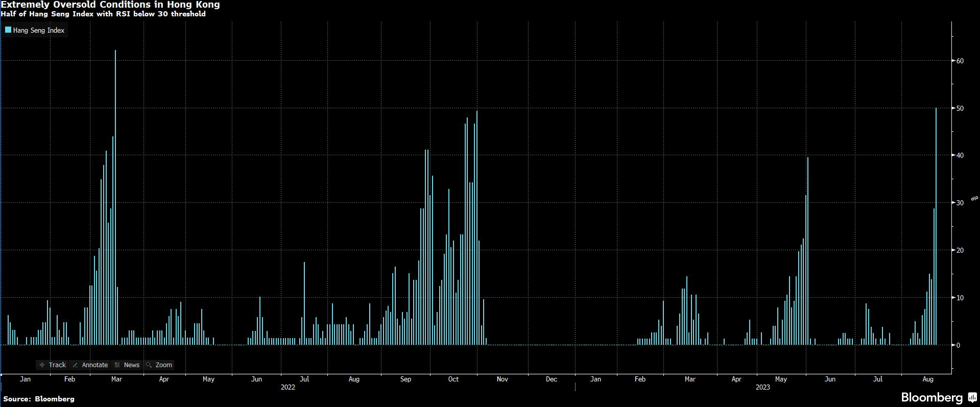Click the cyan Hang Seng legend swatch
980x407 pixels.
click(8, 30)
